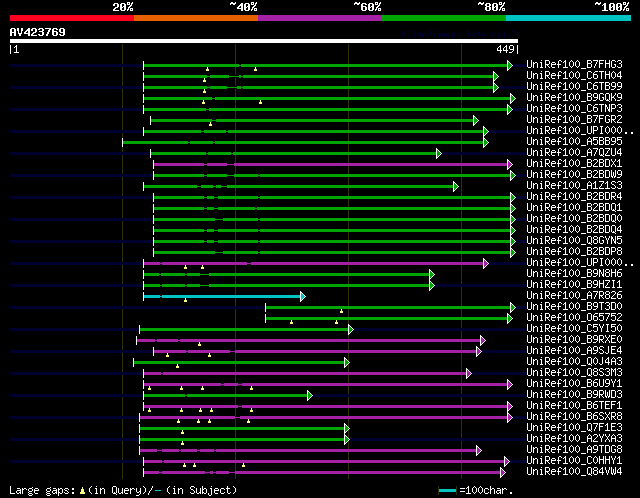Click the cyan ~100% color scale segment
The width and height of the screenshot is (640, 498).
pos(569,18)
